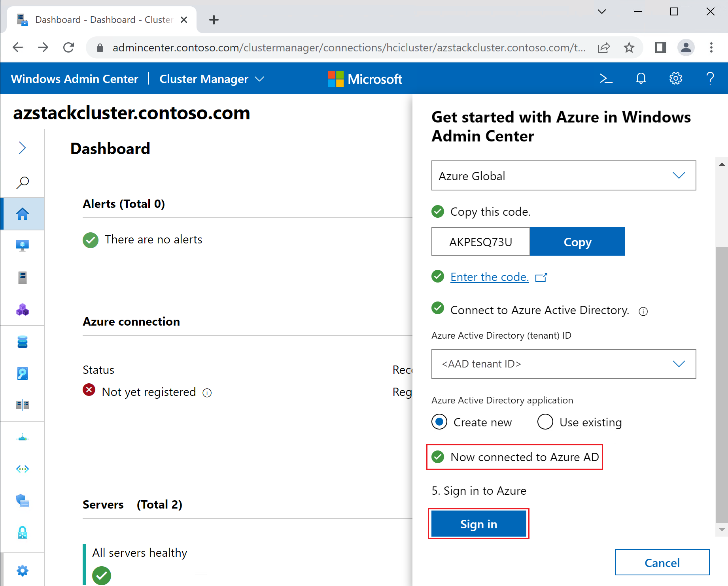Open the SDN network arrows icon
This screenshot has width=728, height=586.
pyautogui.click(x=23, y=469)
